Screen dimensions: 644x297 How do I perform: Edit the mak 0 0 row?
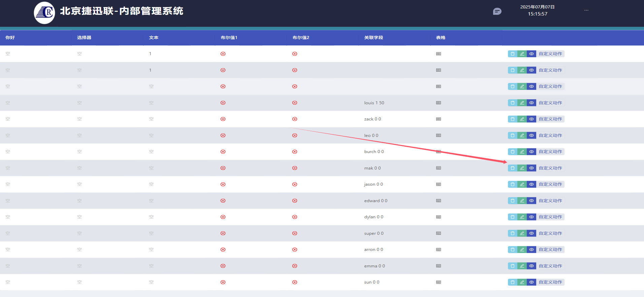tap(522, 168)
